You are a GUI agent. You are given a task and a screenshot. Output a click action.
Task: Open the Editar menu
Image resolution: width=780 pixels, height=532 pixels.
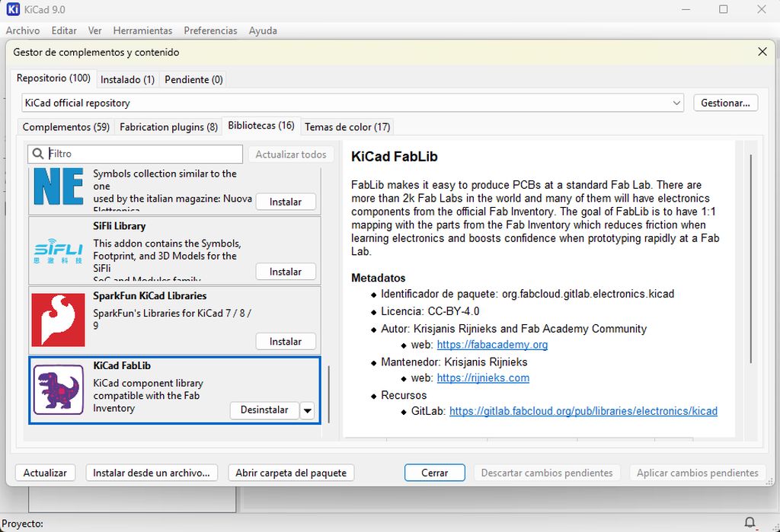tap(64, 30)
